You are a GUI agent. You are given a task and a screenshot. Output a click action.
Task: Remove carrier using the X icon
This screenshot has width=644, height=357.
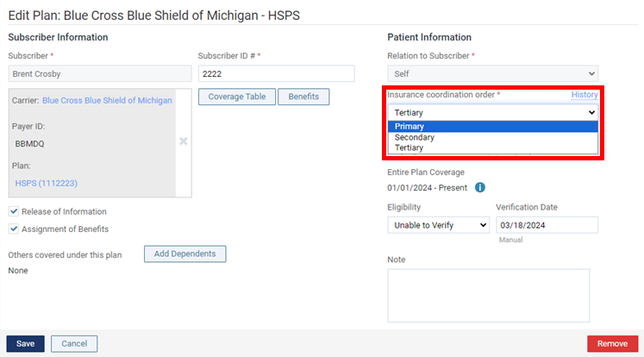coord(183,141)
